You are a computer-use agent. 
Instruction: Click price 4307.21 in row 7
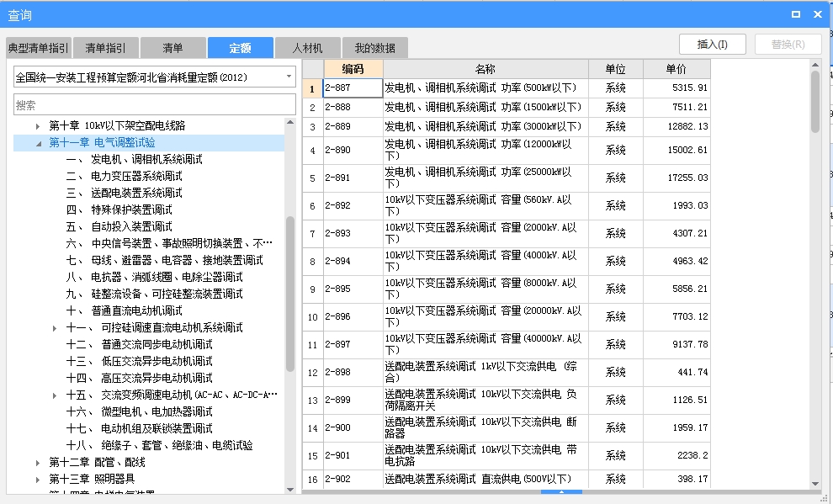click(676, 233)
